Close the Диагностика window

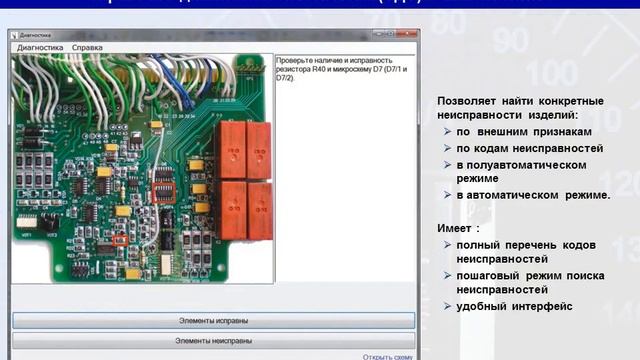coord(407,34)
